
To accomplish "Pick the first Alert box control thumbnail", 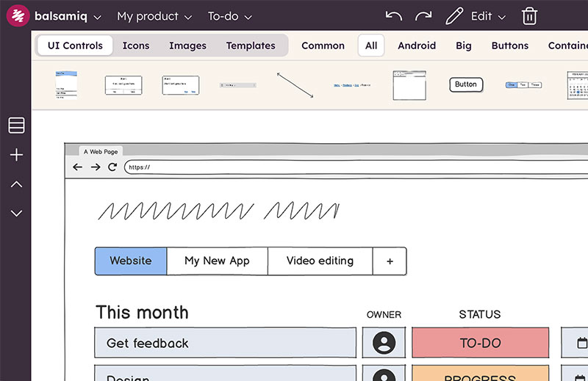I will tap(123, 85).
